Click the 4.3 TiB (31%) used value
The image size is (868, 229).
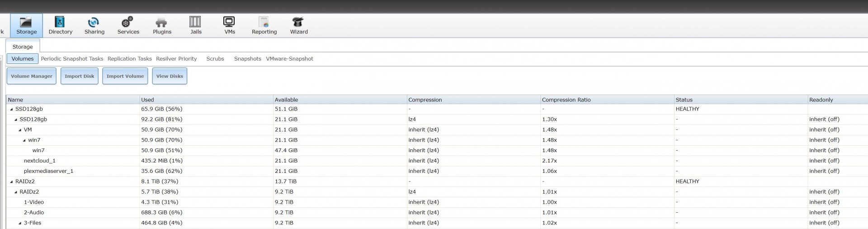pyautogui.click(x=159, y=202)
